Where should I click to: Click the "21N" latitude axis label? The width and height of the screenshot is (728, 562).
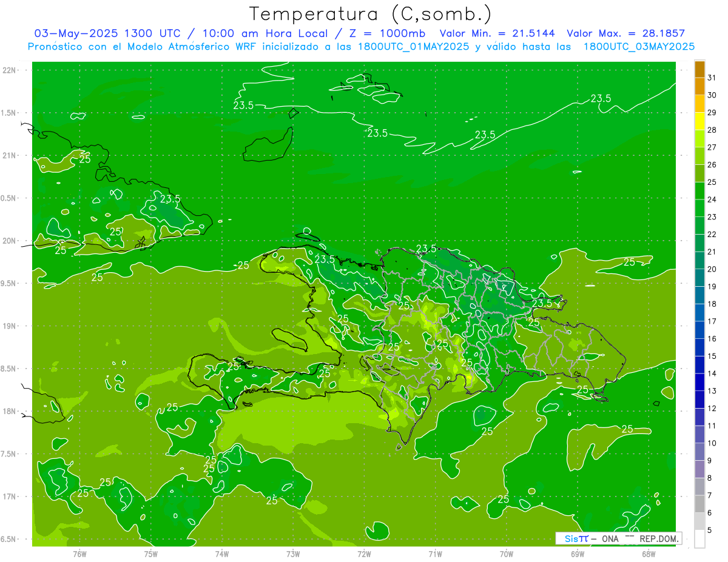point(10,156)
